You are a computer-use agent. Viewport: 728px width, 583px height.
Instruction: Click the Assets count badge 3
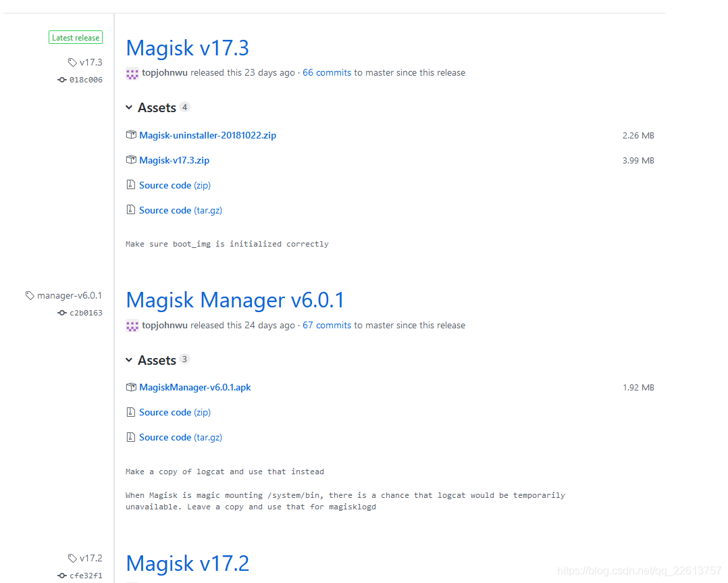point(185,359)
